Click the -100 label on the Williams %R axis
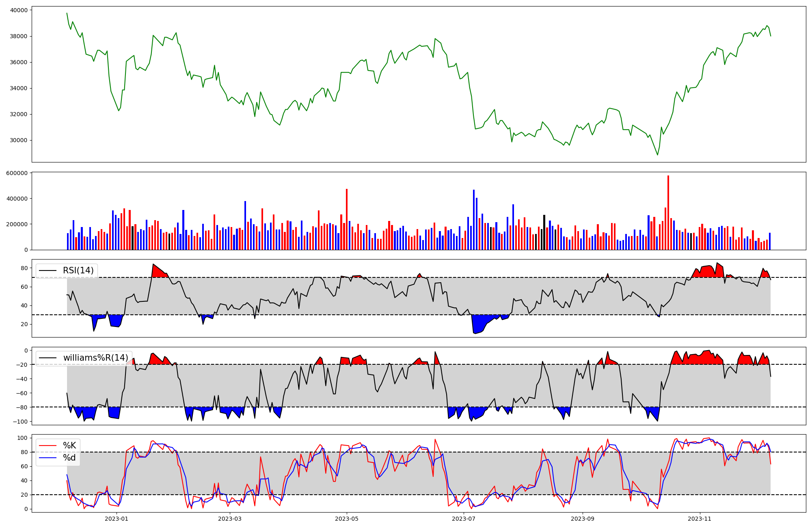 tap(20, 422)
